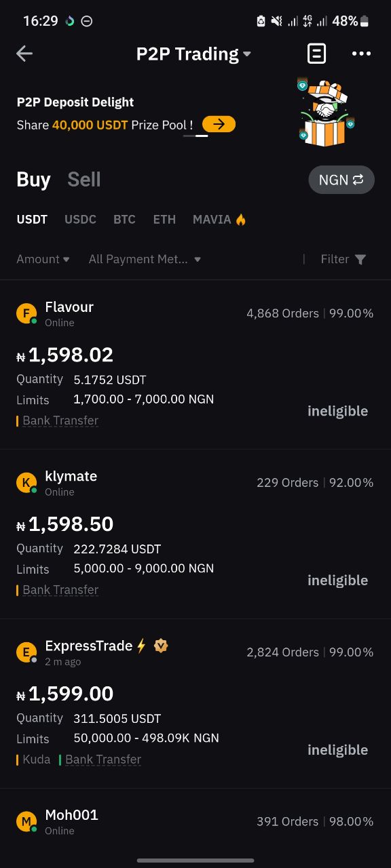This screenshot has width=391, height=868.
Task: Tap ExpressTrade's verified merchant badge
Action: pyautogui.click(x=161, y=646)
